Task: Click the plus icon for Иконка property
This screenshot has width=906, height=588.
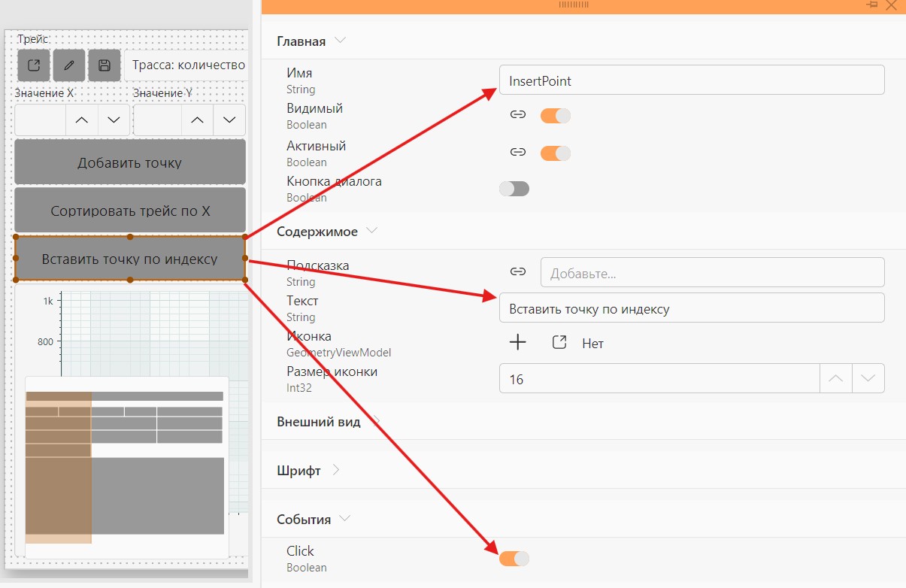Action: [518, 343]
